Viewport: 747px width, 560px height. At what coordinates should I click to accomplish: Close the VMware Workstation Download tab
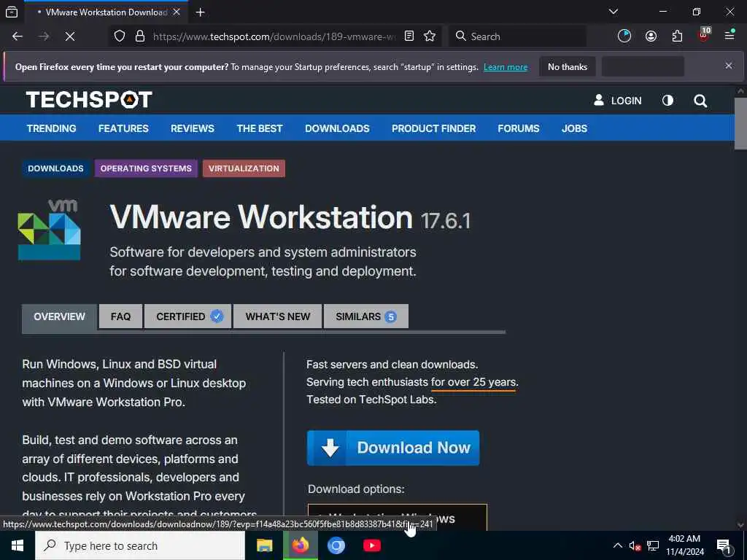[x=177, y=12]
